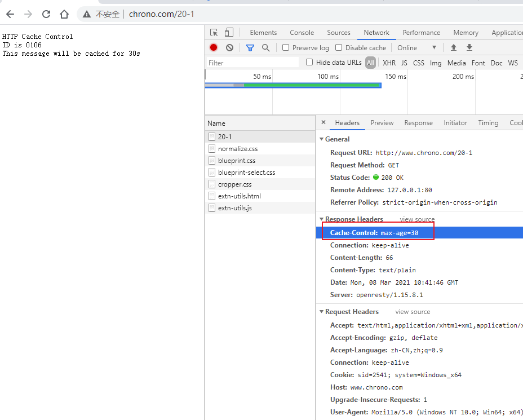Check the Disable cache option

(339, 48)
